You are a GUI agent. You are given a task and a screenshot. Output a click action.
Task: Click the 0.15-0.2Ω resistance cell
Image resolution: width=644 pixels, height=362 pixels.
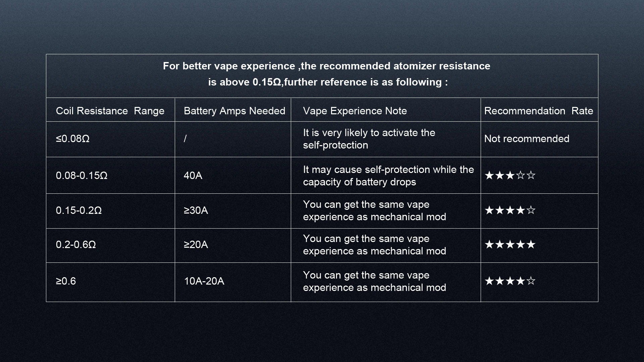tap(78, 210)
